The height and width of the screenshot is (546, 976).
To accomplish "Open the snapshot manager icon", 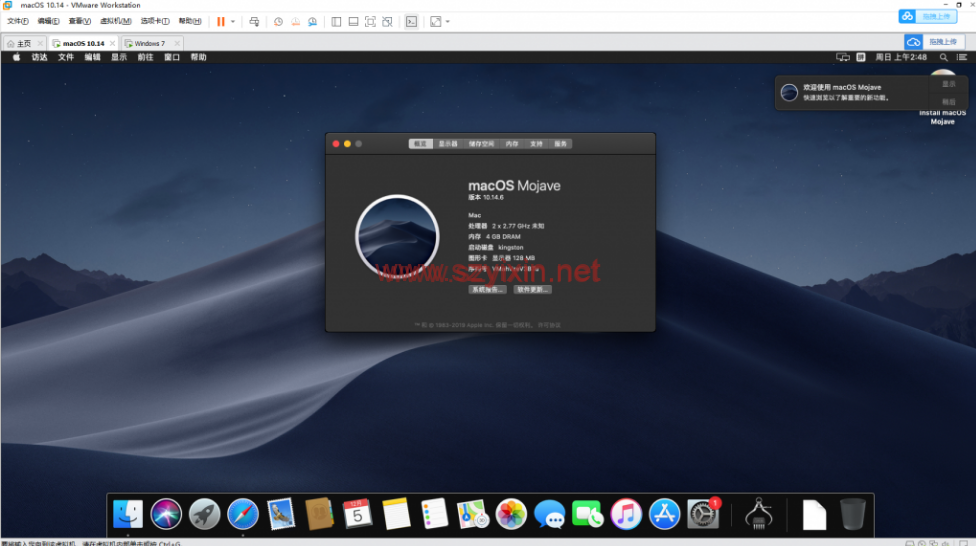I will coord(312,22).
